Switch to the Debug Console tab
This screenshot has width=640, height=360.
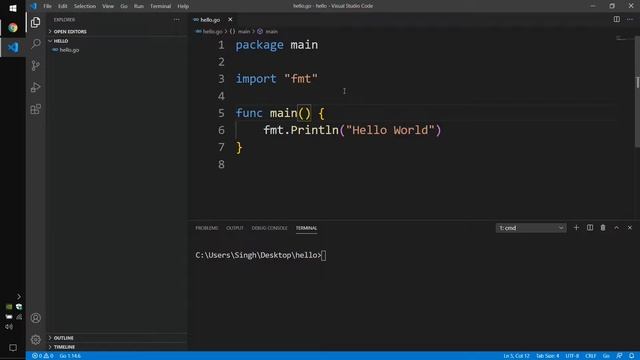coord(269,228)
